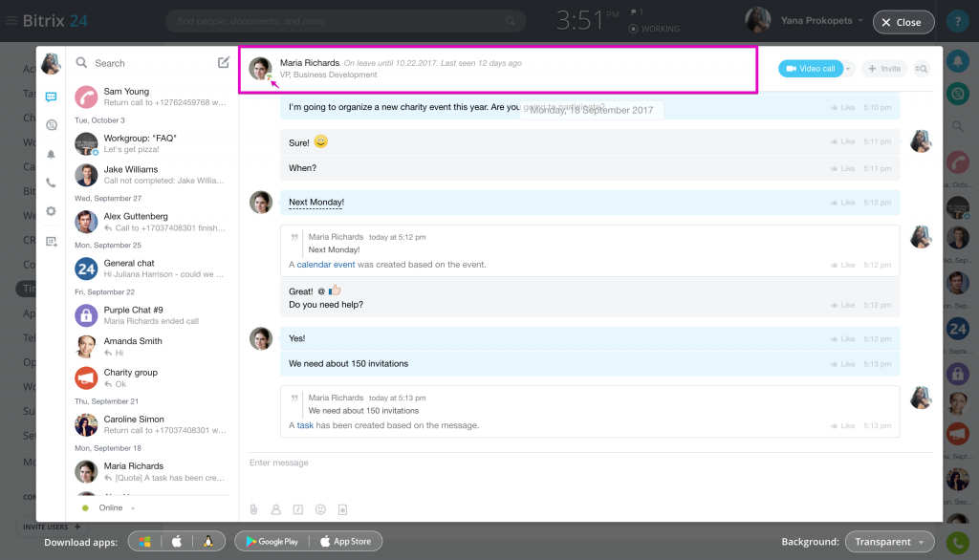Screen dimensions: 979x560
Task: Download the macOS desktop app
Action: [177, 541]
